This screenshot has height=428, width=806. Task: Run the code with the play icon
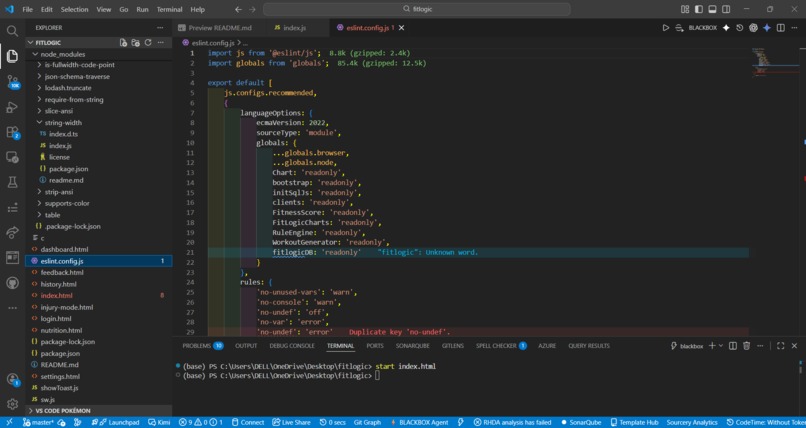click(666, 28)
